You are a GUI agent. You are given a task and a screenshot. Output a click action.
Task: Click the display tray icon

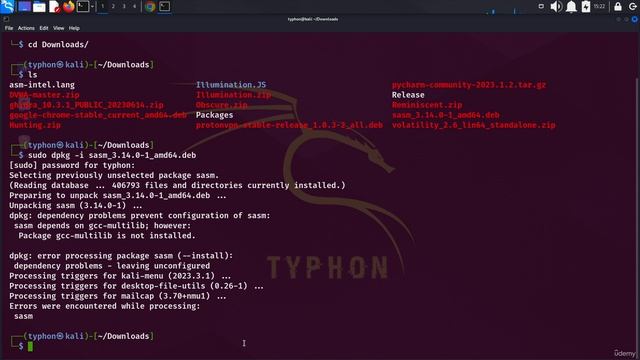(x=541, y=7)
